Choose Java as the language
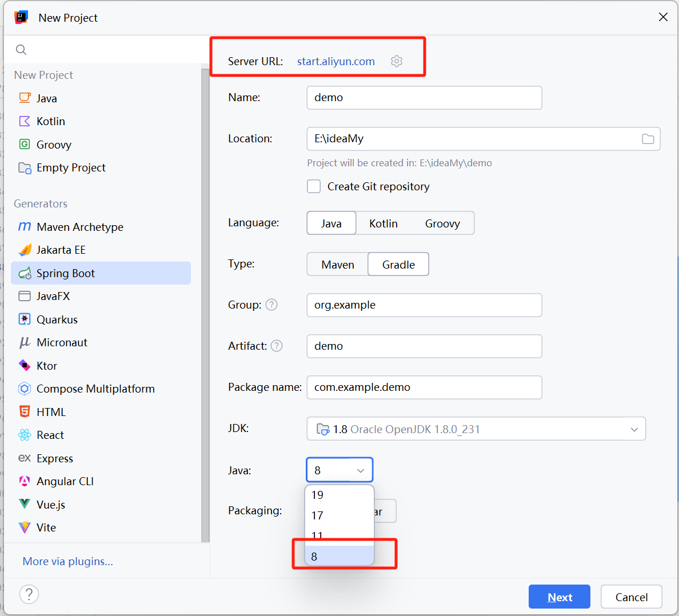 [x=331, y=223]
